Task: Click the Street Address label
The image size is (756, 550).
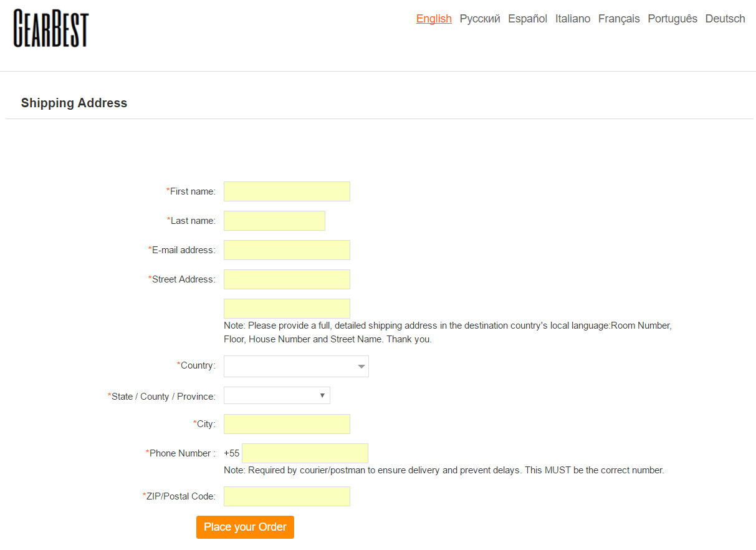Action: point(181,279)
